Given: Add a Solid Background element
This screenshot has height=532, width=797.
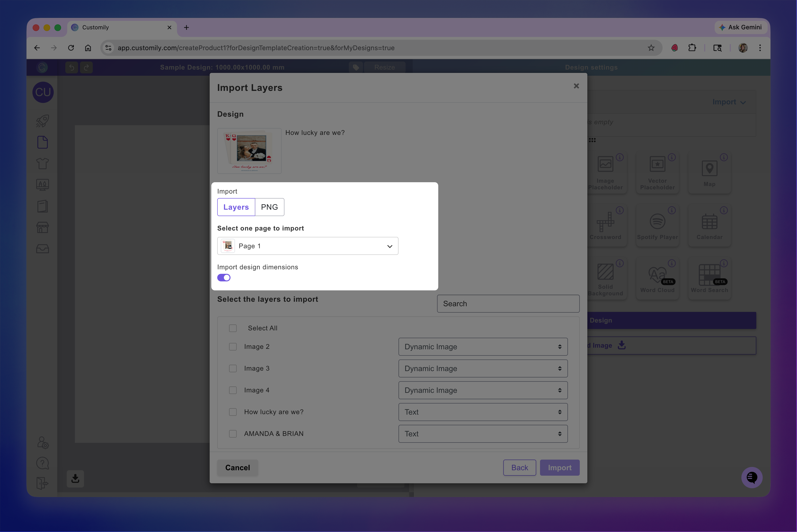Looking at the screenshot, I should tap(605, 279).
